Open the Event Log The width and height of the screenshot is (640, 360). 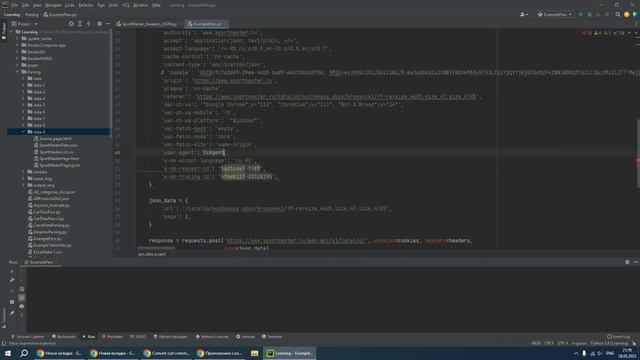tap(618, 337)
